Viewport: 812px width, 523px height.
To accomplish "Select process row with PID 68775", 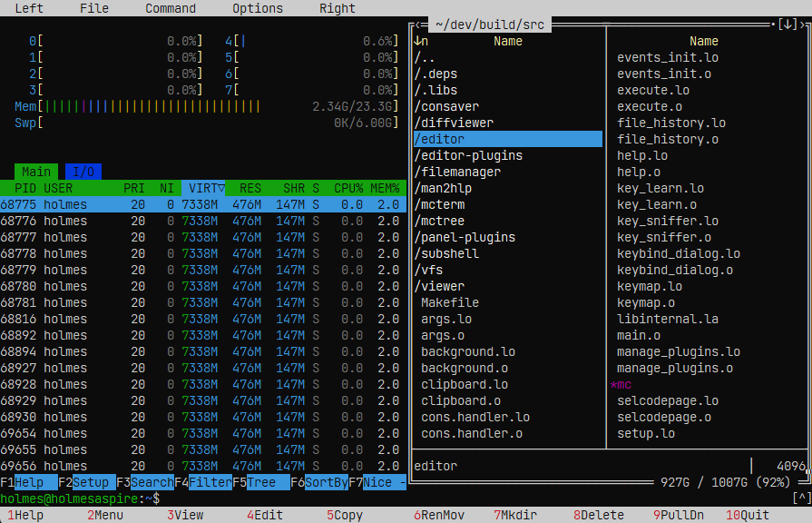I will (x=203, y=204).
